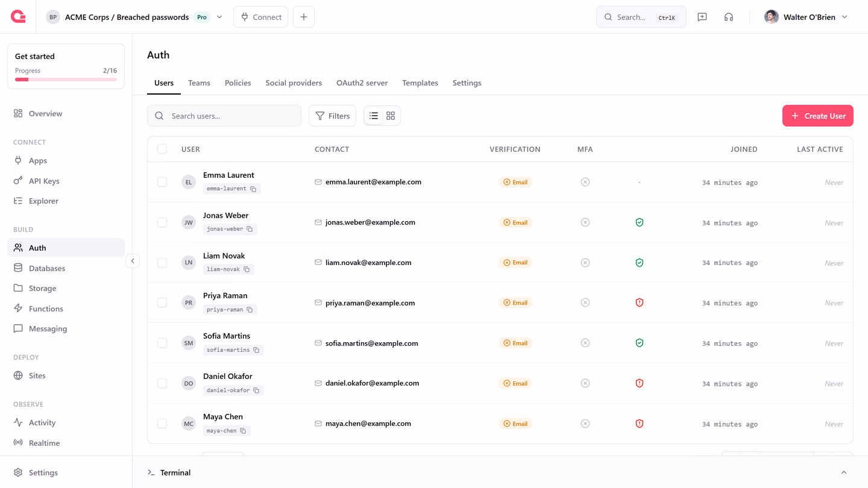Click the Create User button

(818, 116)
